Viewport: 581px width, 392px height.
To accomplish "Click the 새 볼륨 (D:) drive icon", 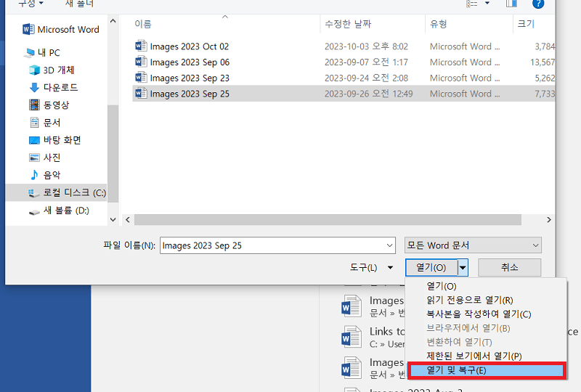I will [34, 212].
